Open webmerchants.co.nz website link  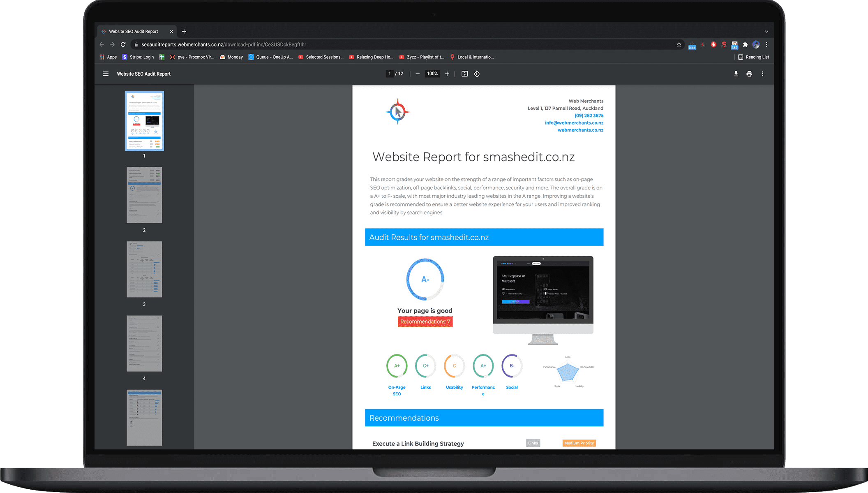[580, 130]
